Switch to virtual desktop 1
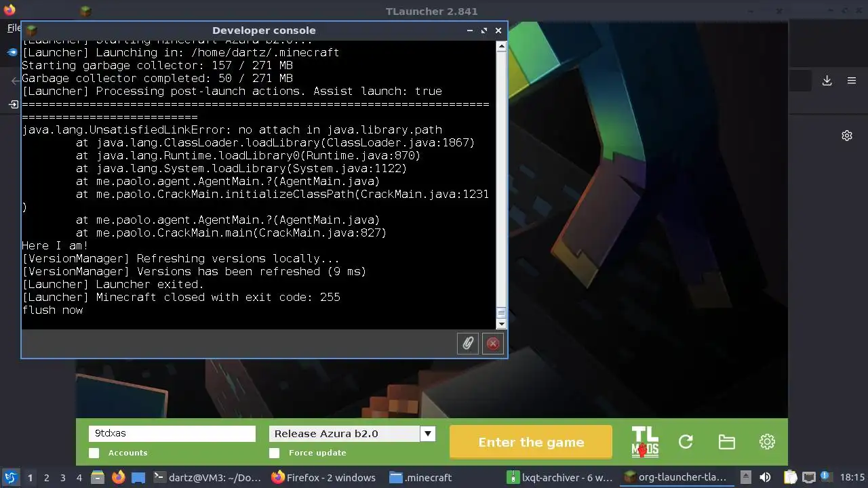Image resolution: width=868 pixels, height=488 pixels. coord(30,477)
